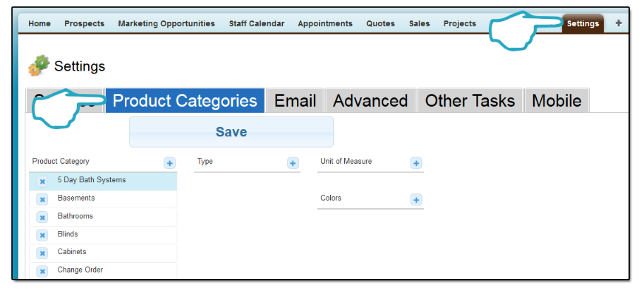644x293 pixels.
Task: Remove the Cabinets category x icon
Action: tap(42, 253)
